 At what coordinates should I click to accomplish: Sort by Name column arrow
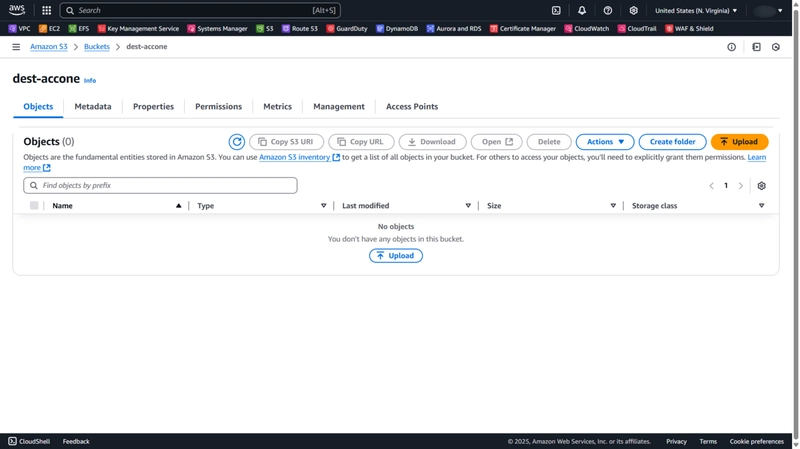click(x=179, y=206)
